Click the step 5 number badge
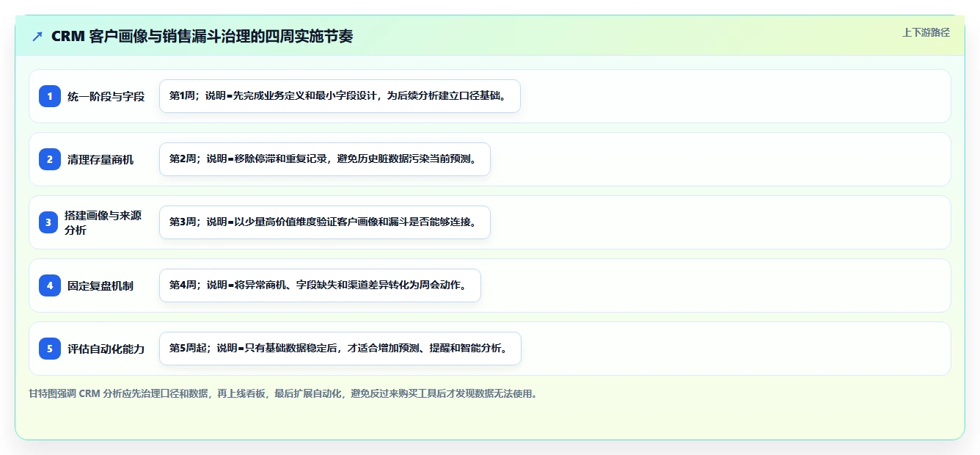Screen dimensions: 980x455 [x=50, y=349]
